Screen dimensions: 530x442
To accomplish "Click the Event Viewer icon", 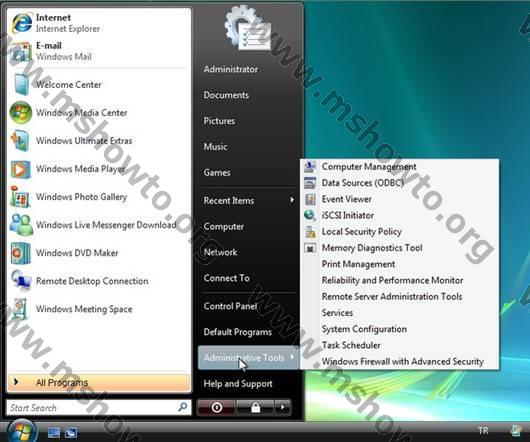I will pyautogui.click(x=310, y=199).
